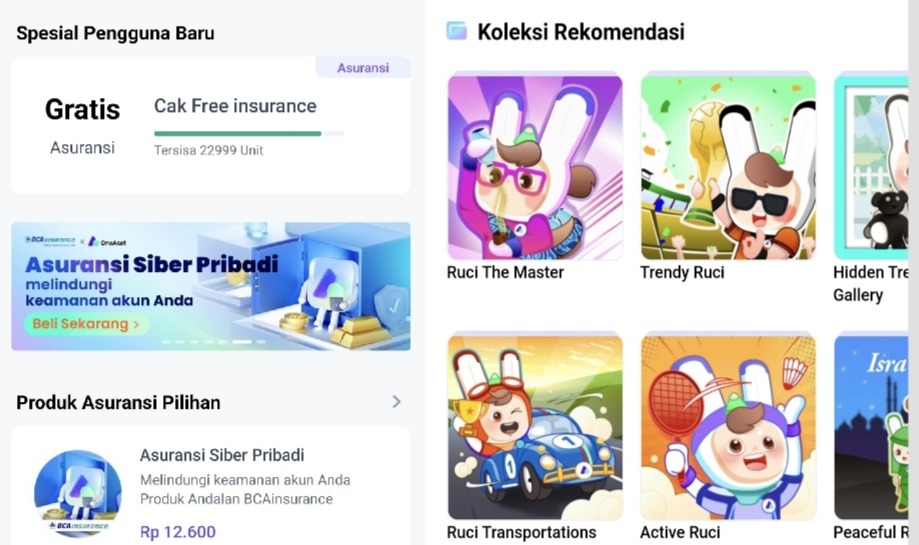Open the Trendy Ruci collection image
919x545 pixels.
pos(728,166)
